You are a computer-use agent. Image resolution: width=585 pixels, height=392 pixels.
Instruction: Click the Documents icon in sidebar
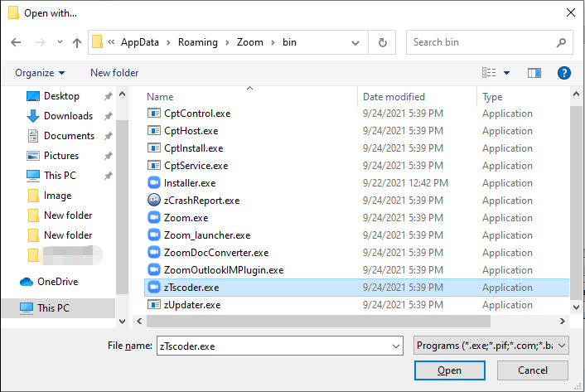33,136
